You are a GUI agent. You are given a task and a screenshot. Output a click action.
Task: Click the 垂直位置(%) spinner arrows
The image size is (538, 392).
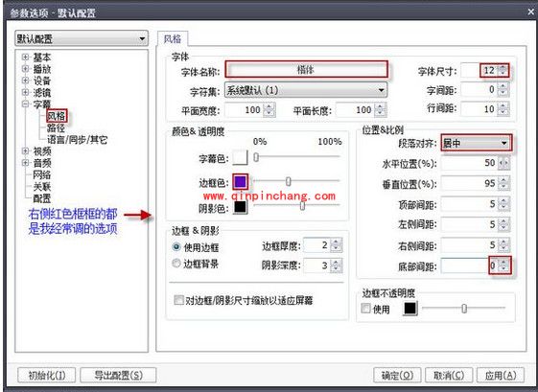tap(504, 183)
